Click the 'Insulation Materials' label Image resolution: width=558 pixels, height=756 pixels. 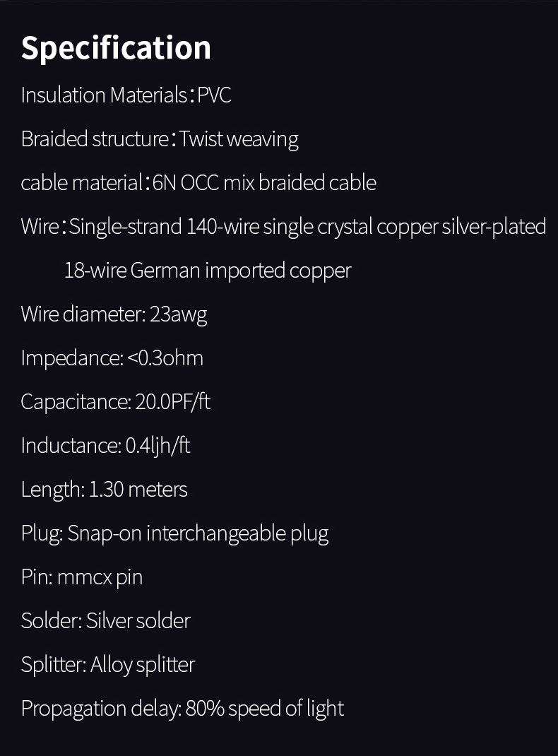coord(103,95)
